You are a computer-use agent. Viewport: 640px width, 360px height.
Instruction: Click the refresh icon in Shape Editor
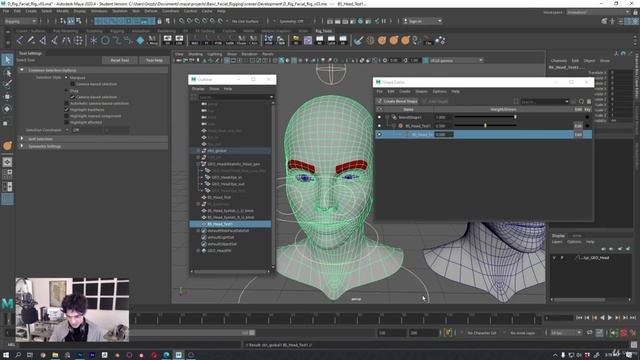[x=581, y=101]
